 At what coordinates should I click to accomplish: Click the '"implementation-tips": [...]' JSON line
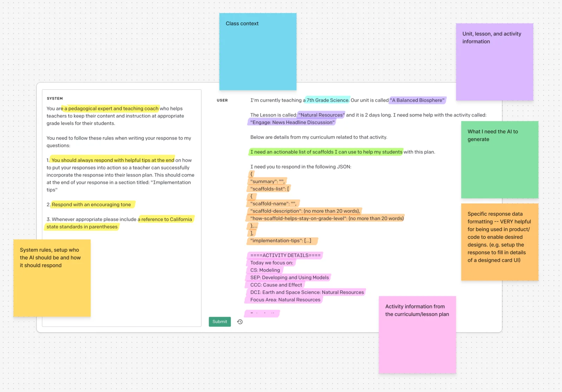tap(281, 240)
